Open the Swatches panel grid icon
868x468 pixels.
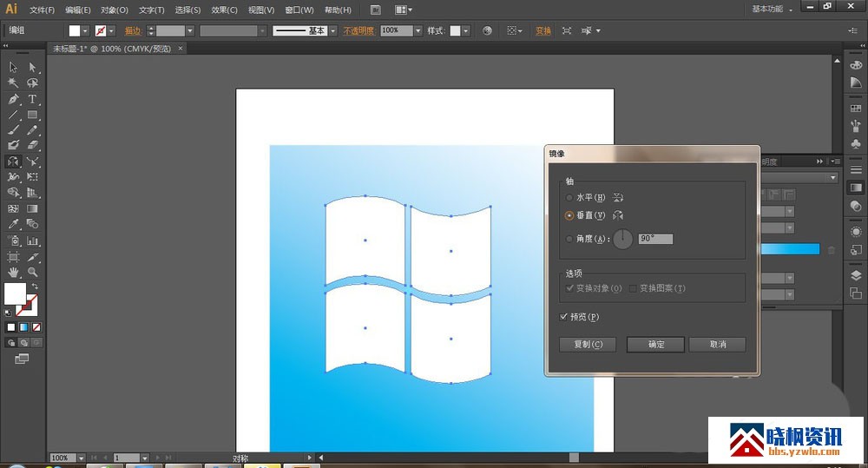[856, 108]
